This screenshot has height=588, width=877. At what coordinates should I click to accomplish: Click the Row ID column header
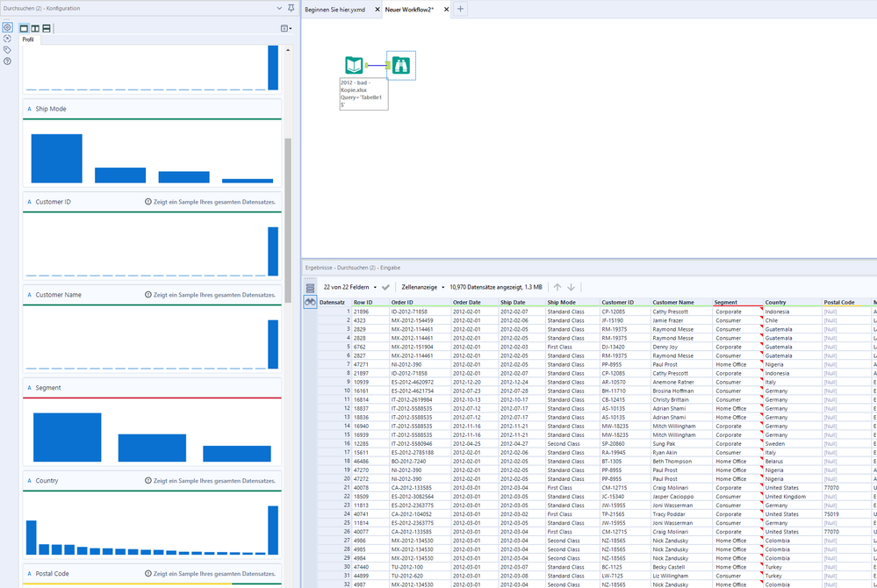point(370,303)
